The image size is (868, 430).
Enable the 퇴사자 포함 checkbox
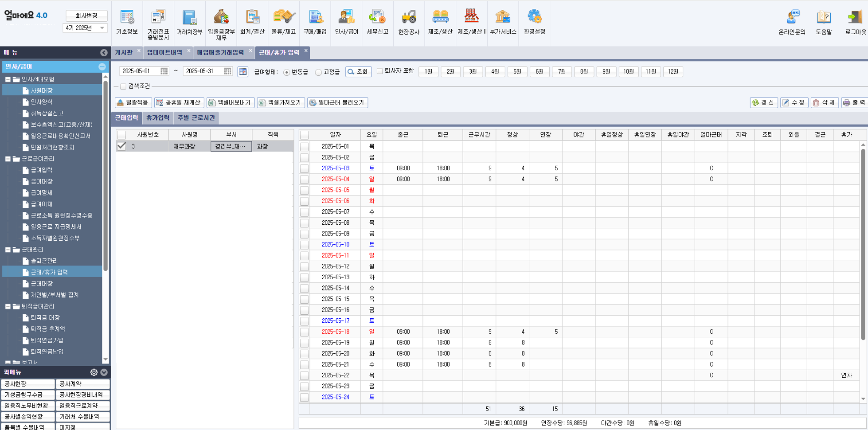pyautogui.click(x=380, y=71)
